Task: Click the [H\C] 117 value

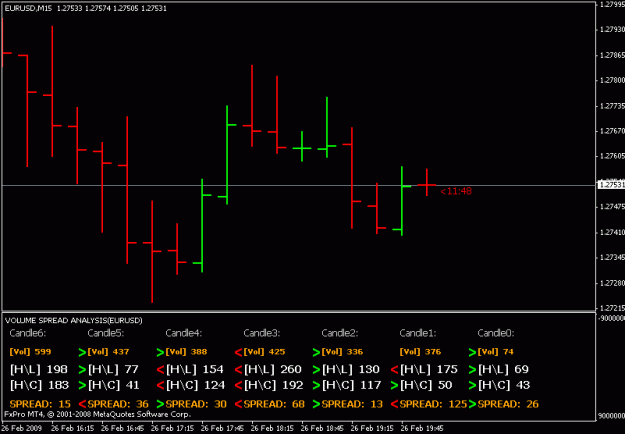Action: 351,385
